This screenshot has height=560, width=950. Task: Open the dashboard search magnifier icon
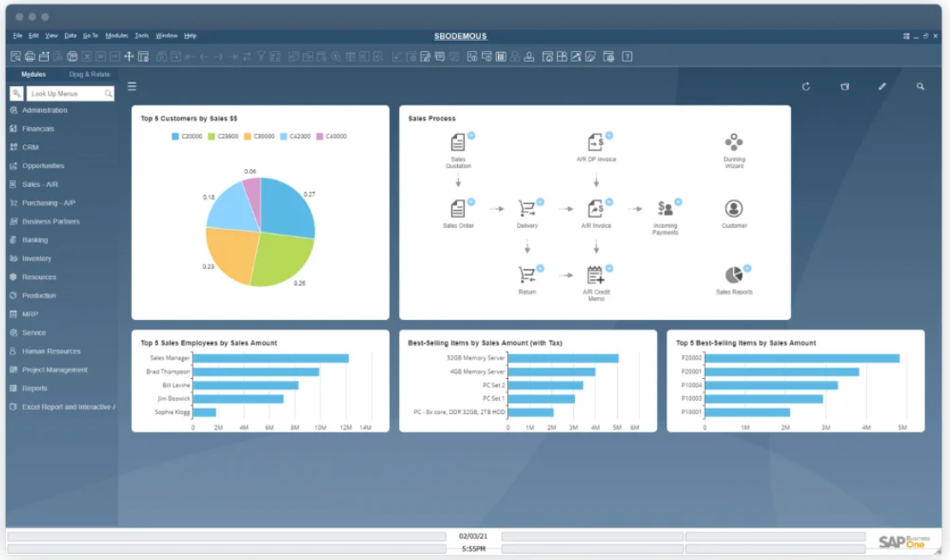(920, 86)
